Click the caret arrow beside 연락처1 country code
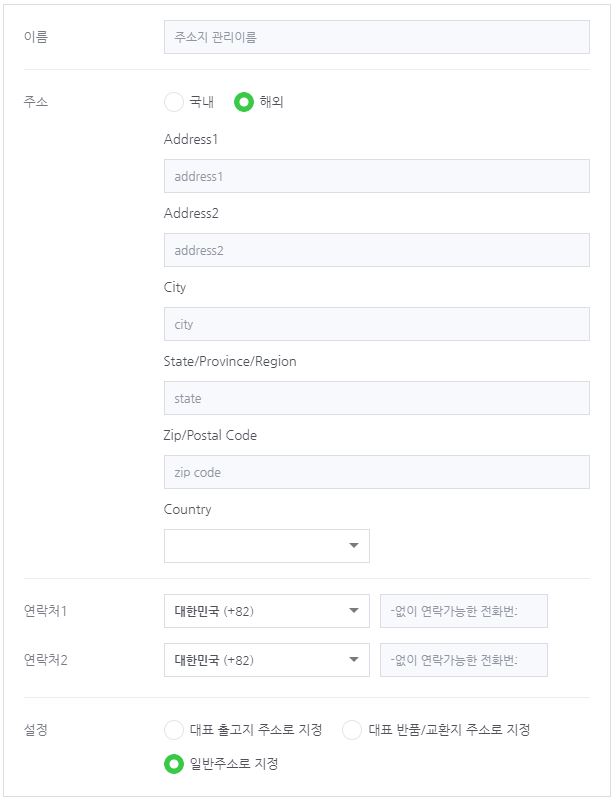The height and width of the screenshot is (801, 616). [353, 610]
